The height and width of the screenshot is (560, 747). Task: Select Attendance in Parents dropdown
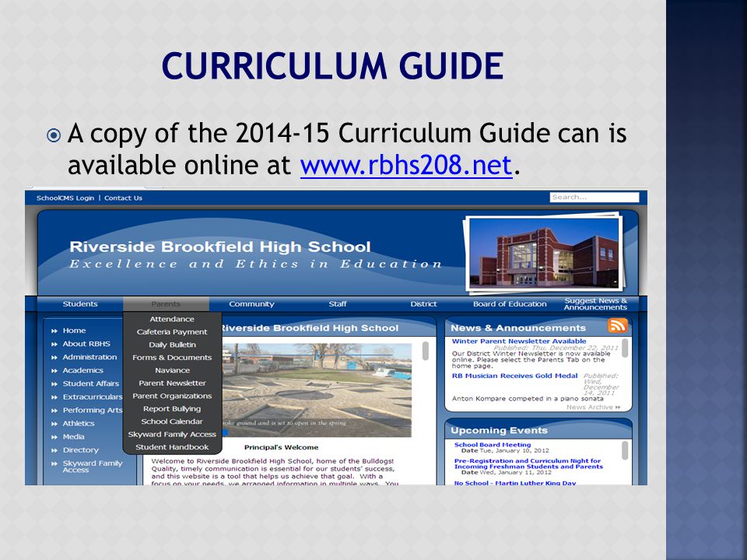tap(172, 319)
